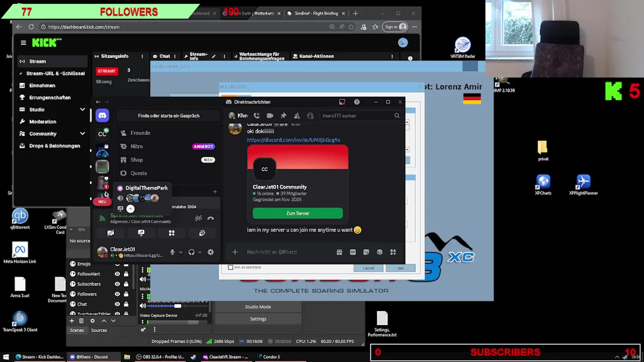Turn on camera in Discord voice panel
Screen dimensions: 644x362
[111, 233]
